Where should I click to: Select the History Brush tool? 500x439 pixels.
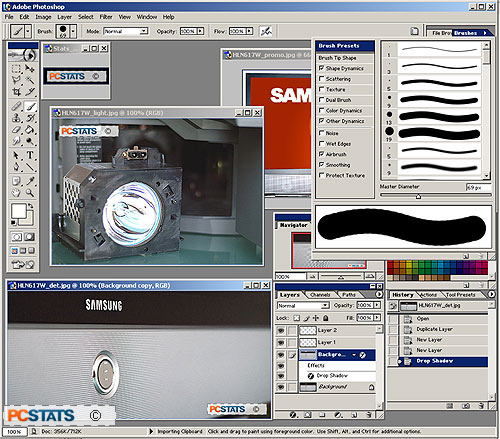click(x=30, y=118)
